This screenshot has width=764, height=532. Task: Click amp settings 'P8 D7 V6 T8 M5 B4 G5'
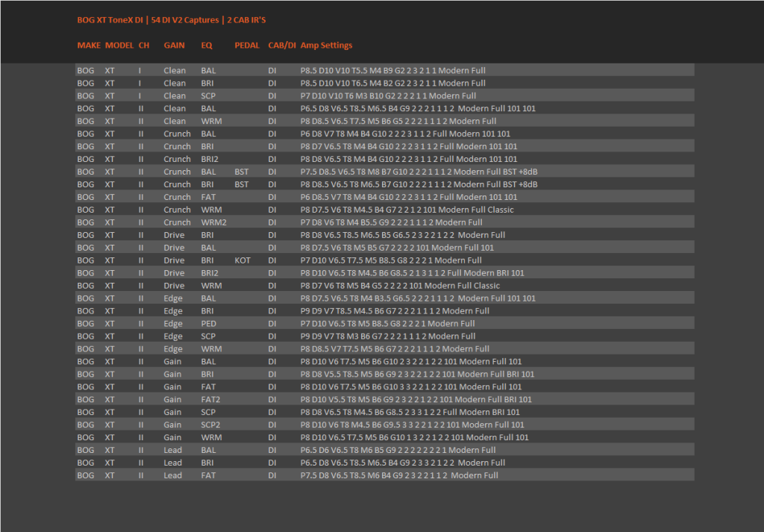341,286
